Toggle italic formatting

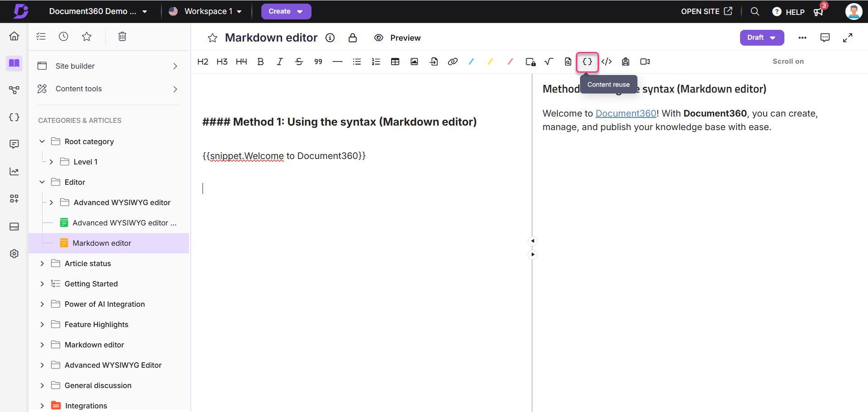(x=280, y=61)
